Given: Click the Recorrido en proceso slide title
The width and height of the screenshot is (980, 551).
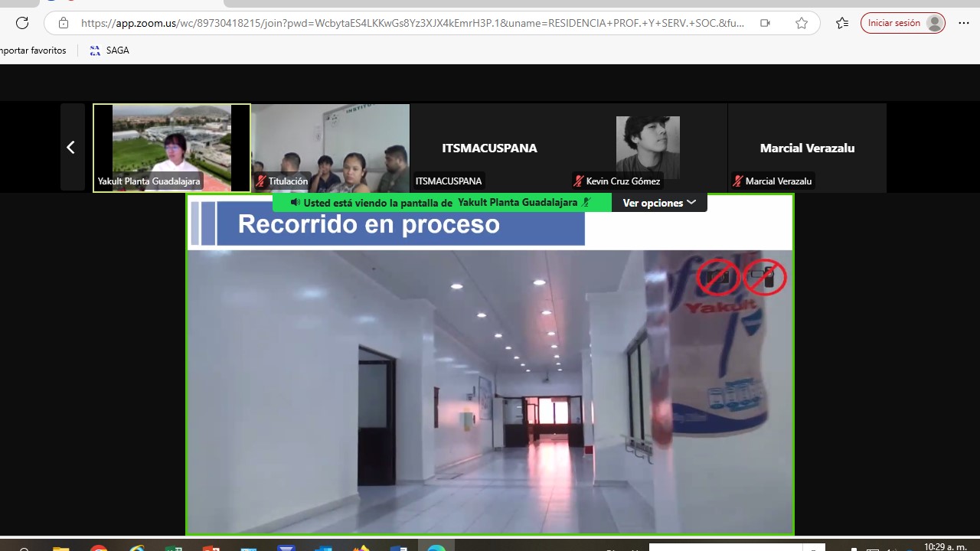Looking at the screenshot, I should click(369, 224).
